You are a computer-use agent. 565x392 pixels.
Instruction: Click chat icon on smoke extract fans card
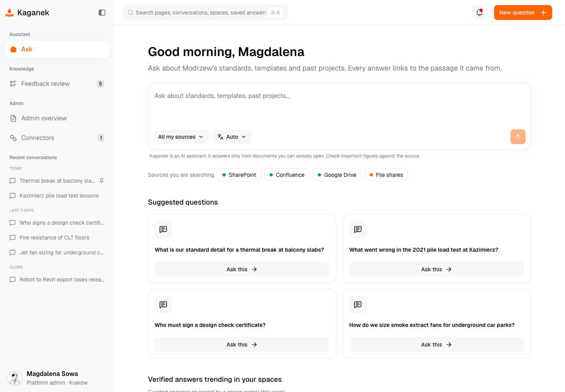point(358,305)
